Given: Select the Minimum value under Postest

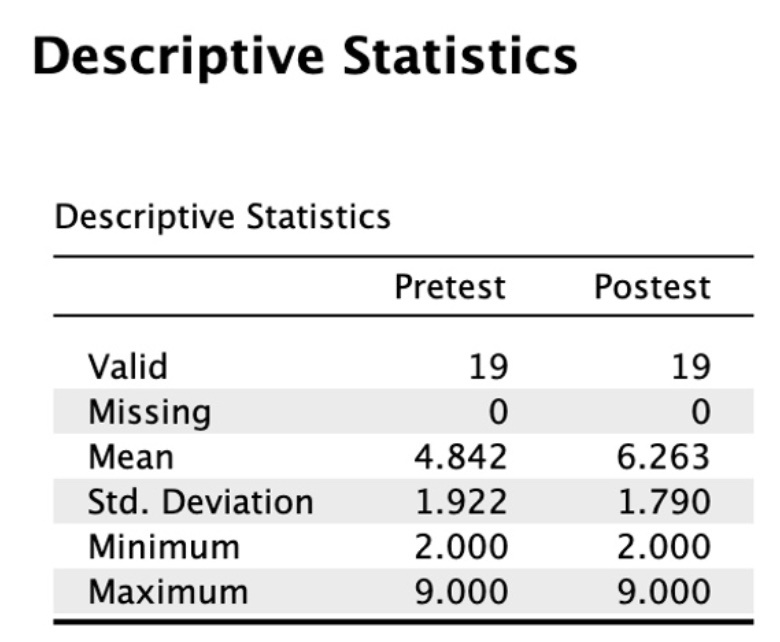Looking at the screenshot, I should [662, 547].
